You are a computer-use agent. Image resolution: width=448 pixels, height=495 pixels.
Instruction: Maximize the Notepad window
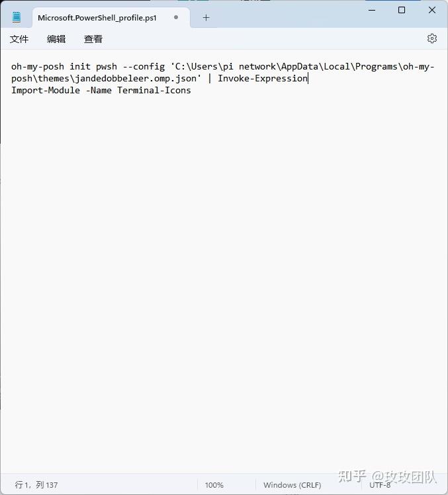pos(402,10)
